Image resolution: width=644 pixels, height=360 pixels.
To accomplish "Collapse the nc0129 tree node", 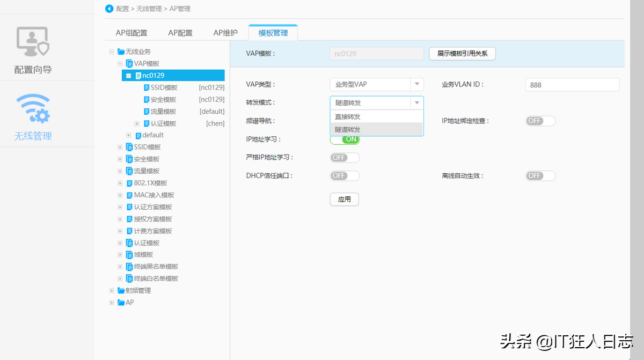I will 129,76.
